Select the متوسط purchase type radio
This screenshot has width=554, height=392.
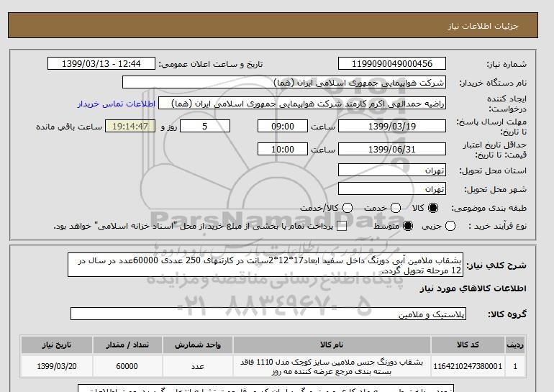(x=408, y=226)
